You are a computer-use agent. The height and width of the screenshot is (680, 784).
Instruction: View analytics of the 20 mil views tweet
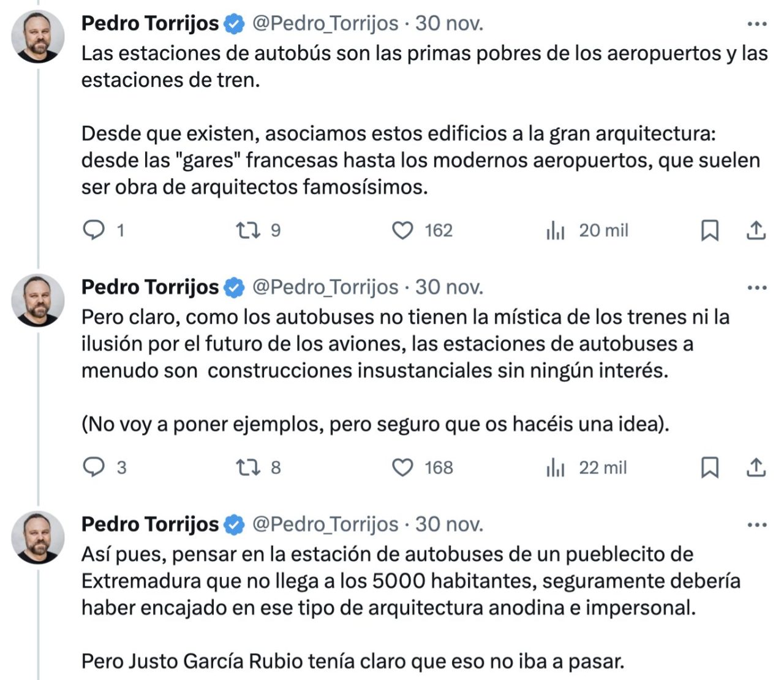pyautogui.click(x=556, y=230)
